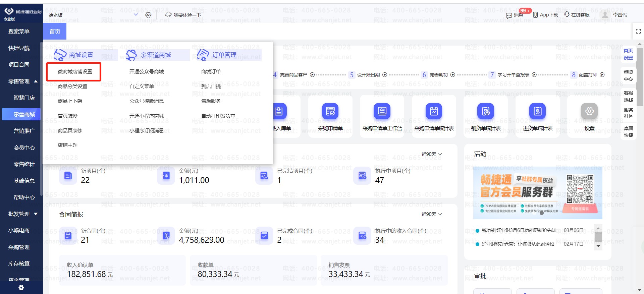
Task: Switch to the 首页 tab
Action: pos(55,32)
